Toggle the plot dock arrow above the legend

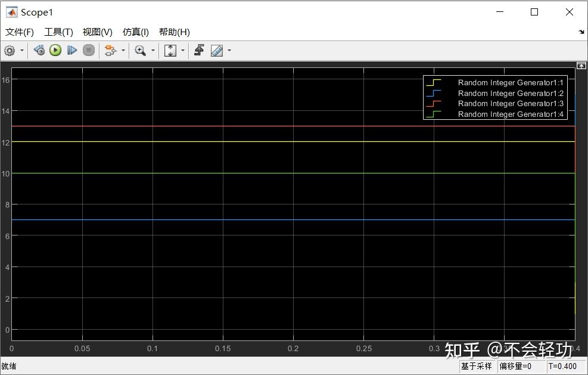(581, 65)
